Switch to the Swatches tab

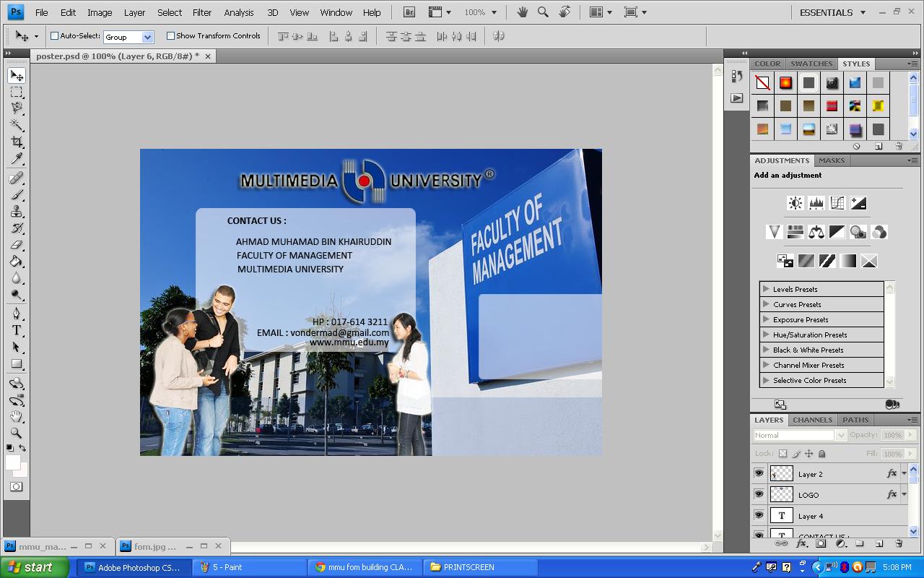click(811, 64)
